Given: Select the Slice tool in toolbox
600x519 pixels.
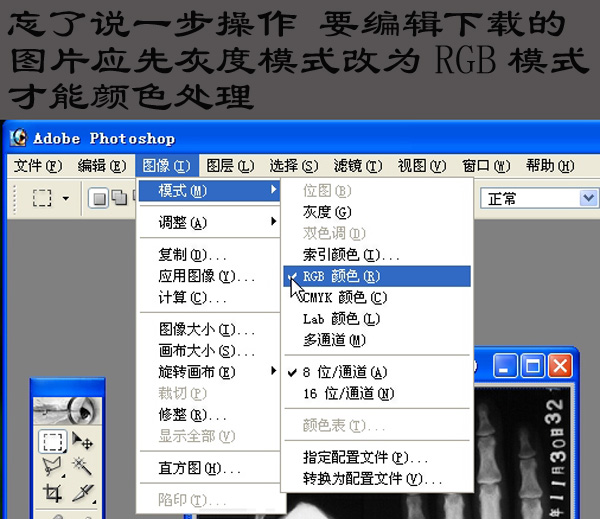Looking at the screenshot, I should click(82, 492).
